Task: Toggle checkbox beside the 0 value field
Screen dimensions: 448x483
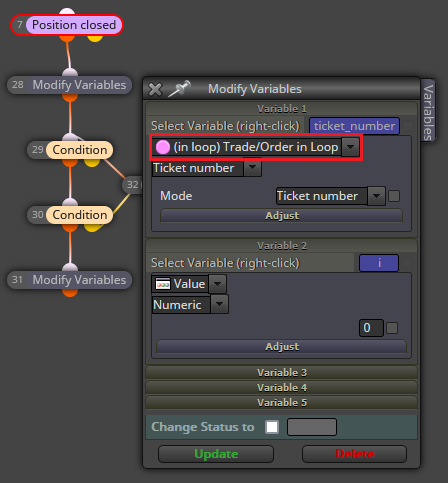Action: pos(392,328)
